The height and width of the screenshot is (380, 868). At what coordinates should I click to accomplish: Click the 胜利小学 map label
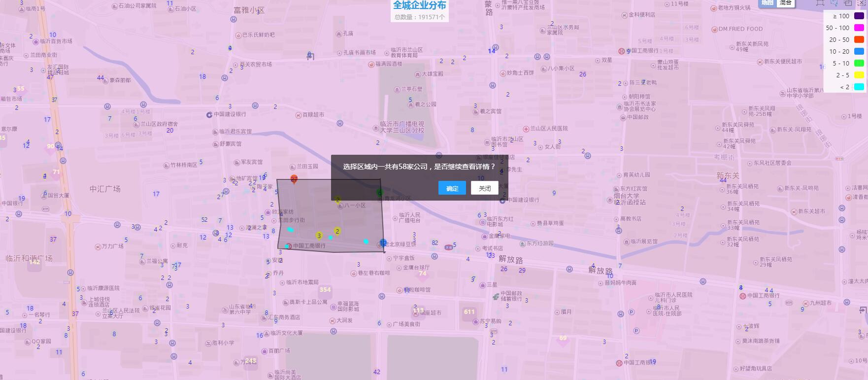[223, 343]
